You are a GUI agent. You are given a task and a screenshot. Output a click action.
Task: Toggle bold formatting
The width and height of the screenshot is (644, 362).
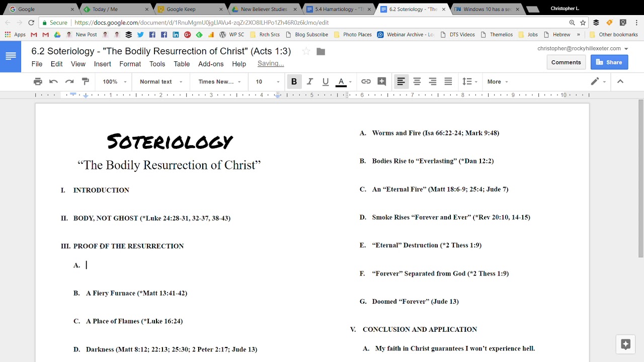pos(294,81)
